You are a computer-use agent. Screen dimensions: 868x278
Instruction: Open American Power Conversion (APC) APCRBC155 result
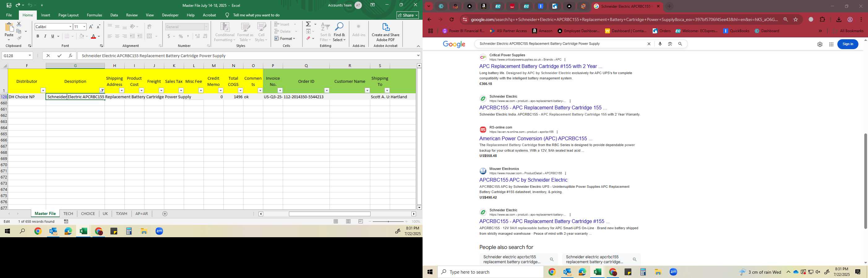[535, 139]
